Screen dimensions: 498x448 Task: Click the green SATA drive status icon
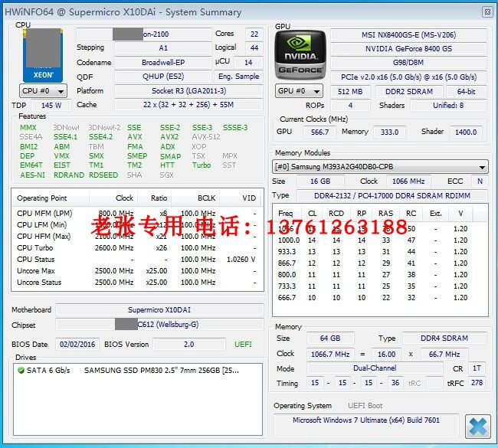pyautogui.click(x=21, y=370)
